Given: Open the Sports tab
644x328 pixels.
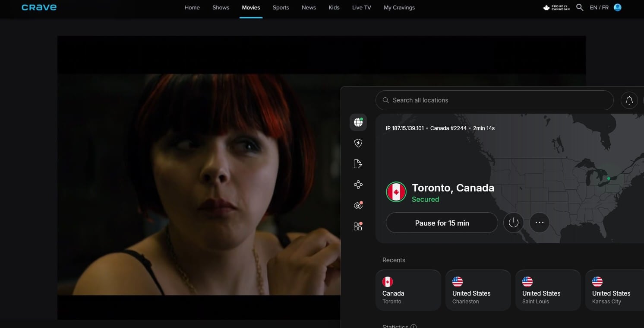Looking at the screenshot, I should pyautogui.click(x=281, y=8).
